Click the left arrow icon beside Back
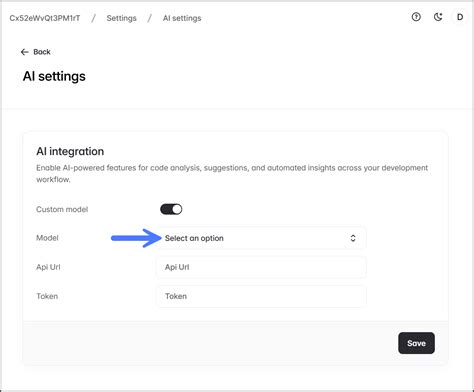Screen dimensions: 474x392 [x=24, y=52]
